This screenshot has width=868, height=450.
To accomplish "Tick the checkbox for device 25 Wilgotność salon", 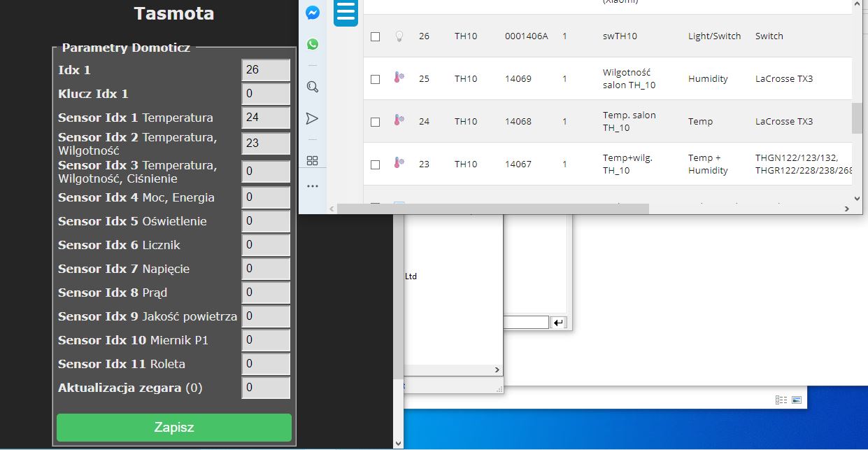I will (376, 79).
